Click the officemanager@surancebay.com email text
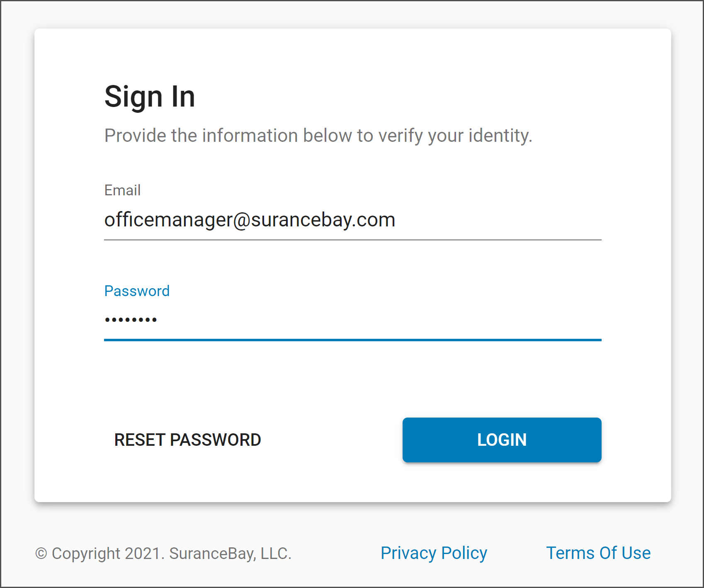 click(250, 220)
